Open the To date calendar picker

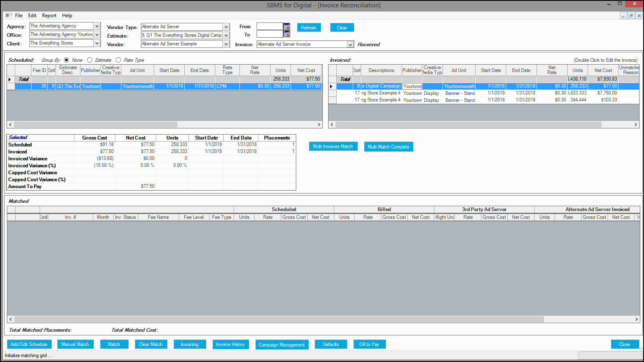pyautogui.click(x=286, y=34)
